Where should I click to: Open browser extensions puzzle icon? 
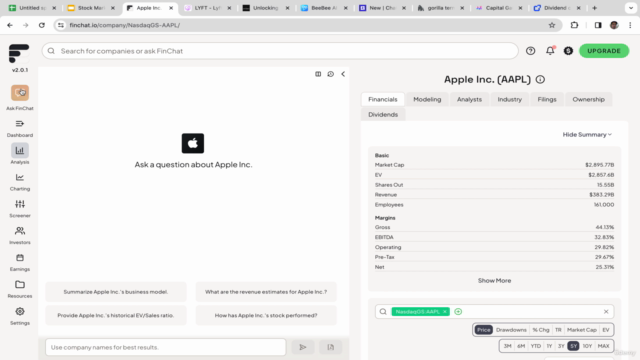[574, 25]
